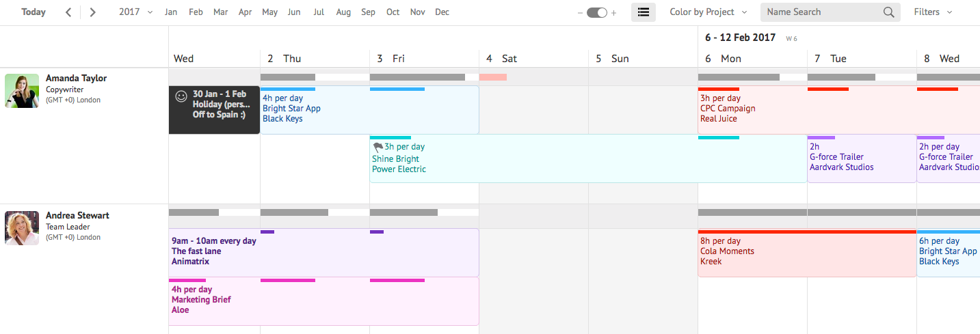Toggle the zoom level switch
Image resolution: width=980 pixels, height=334 pixels.
pos(597,13)
